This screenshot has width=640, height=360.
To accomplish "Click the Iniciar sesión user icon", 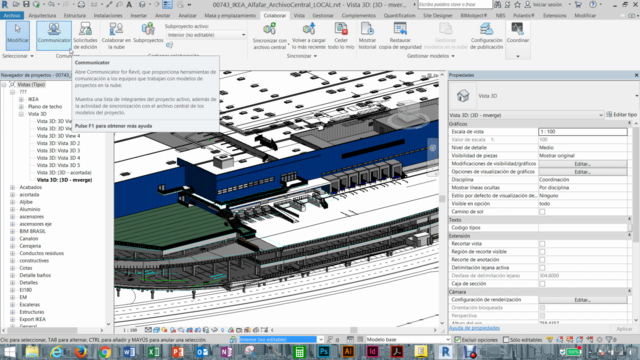I will pyautogui.click(x=528, y=4).
